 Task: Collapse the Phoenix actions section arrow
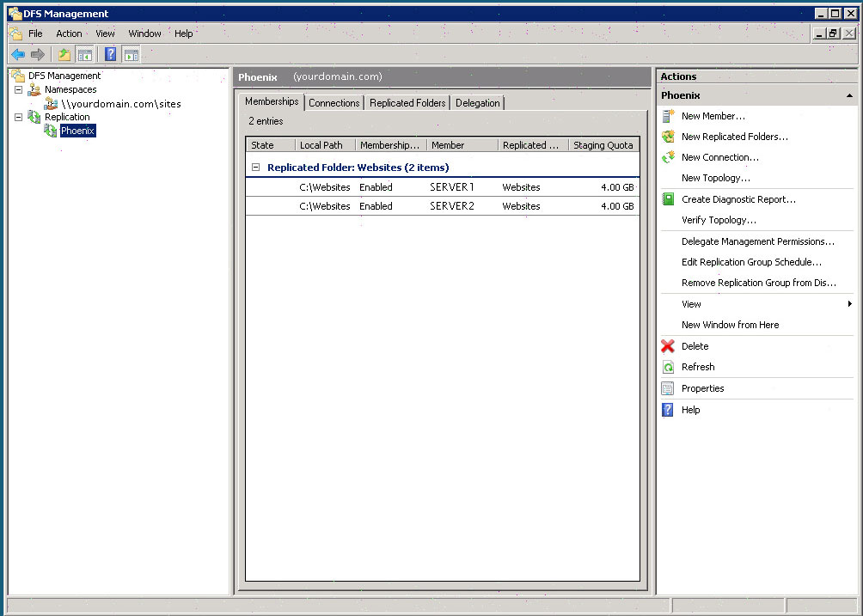pyautogui.click(x=849, y=95)
